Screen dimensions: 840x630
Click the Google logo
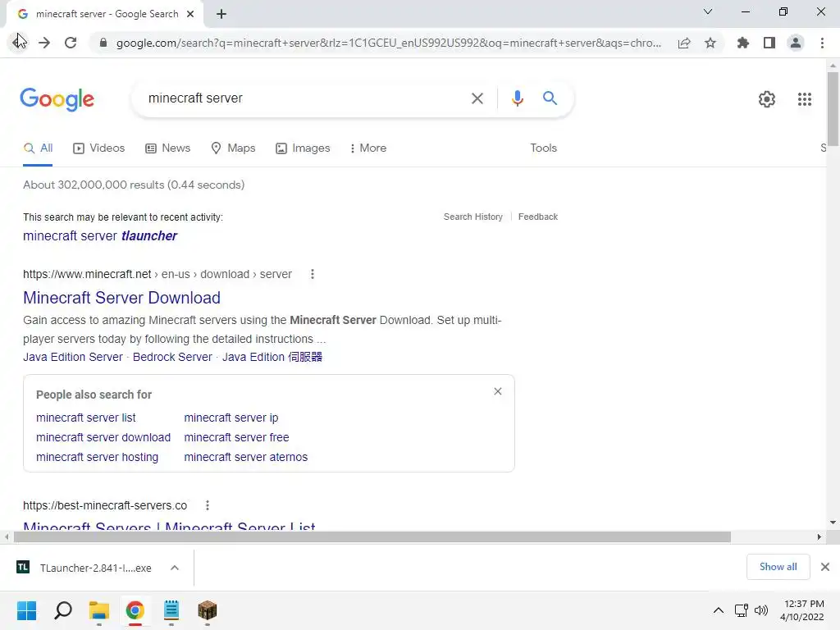pyautogui.click(x=57, y=99)
